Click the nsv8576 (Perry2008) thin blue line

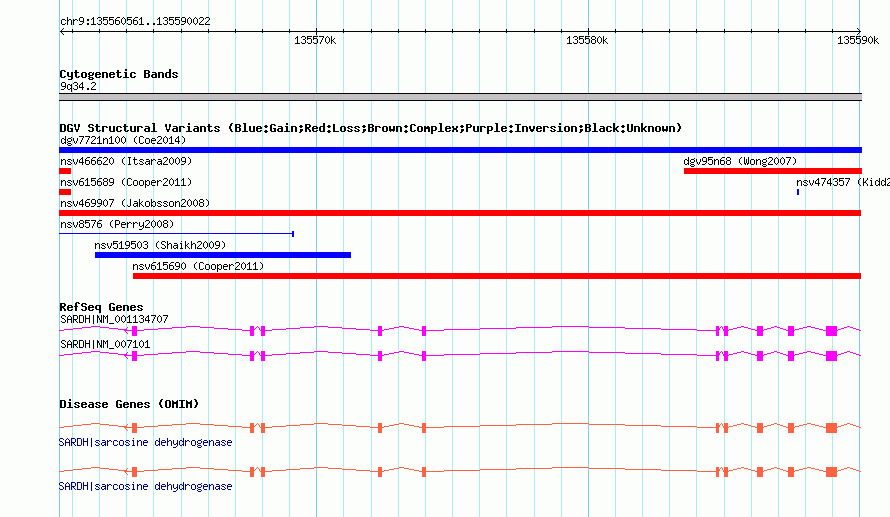point(177,234)
